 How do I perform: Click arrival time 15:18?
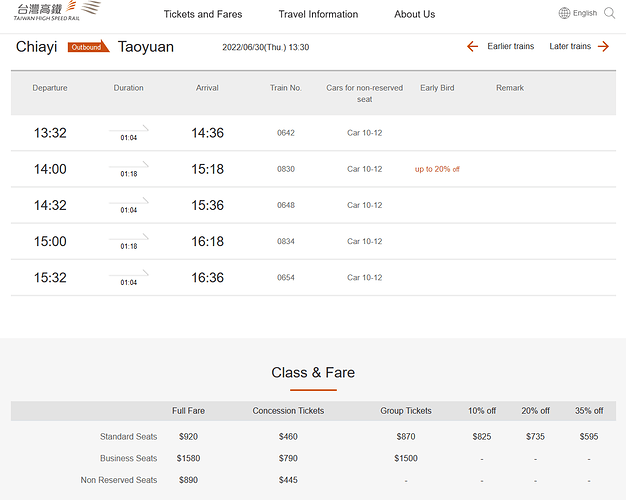207,169
